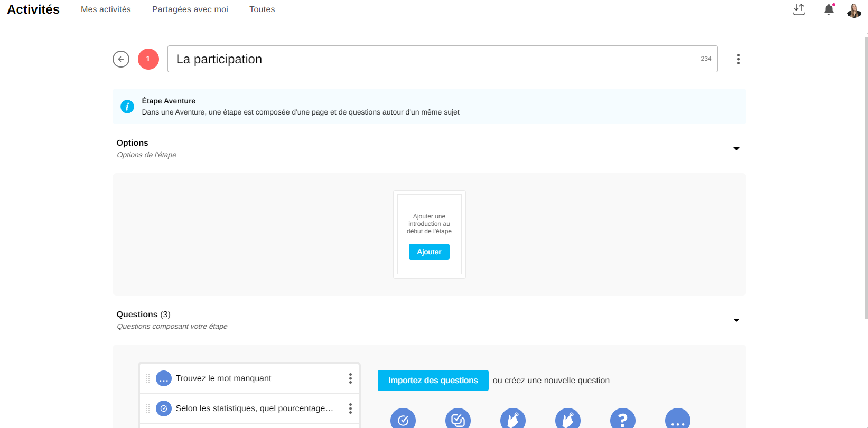Click the single-choice checkmark question icon

tap(403, 420)
